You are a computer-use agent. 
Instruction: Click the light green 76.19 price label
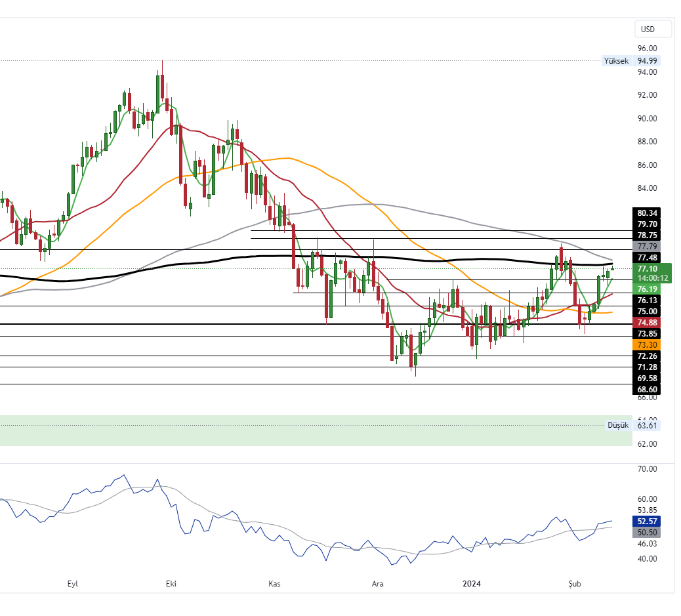pos(648,289)
